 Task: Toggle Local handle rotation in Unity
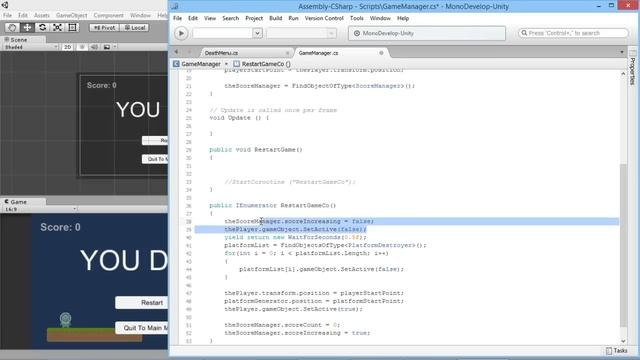click(x=134, y=28)
